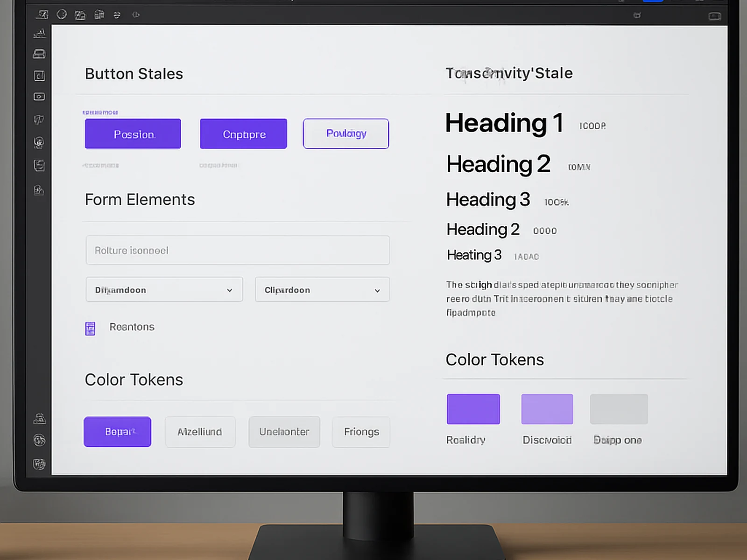
Task: Click the Discvoiod swatch label
Action: [x=547, y=440]
